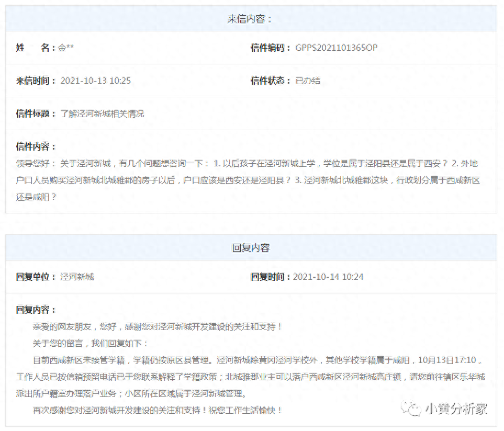Click the reply unit value 泾河新城
The width and height of the screenshot is (504, 431).
tap(77, 277)
